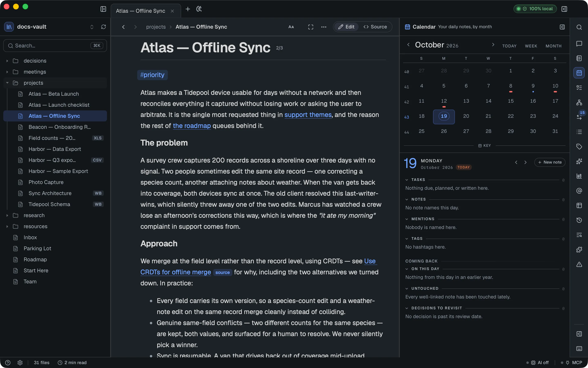
Task: Focus the Search input field
Action: 55,46
